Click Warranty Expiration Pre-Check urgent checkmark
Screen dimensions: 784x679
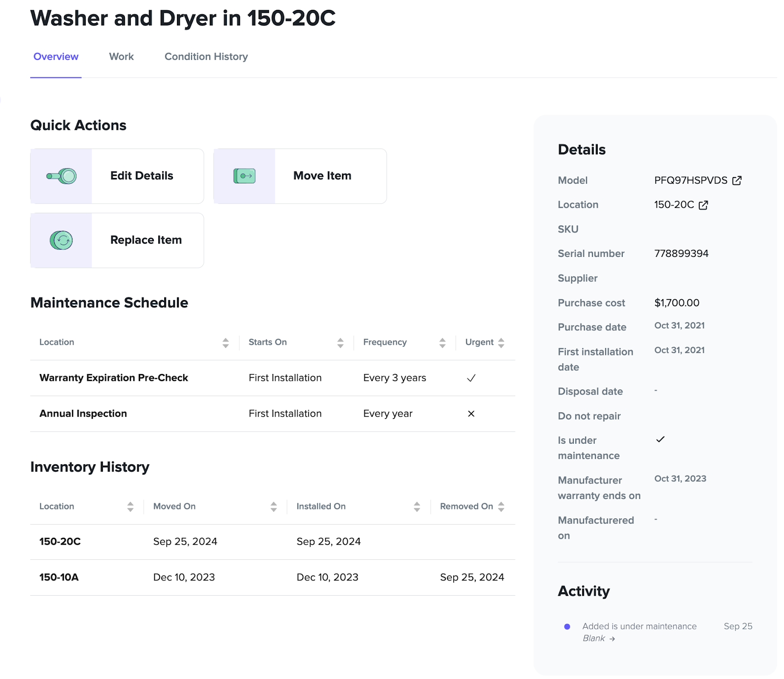(x=471, y=378)
